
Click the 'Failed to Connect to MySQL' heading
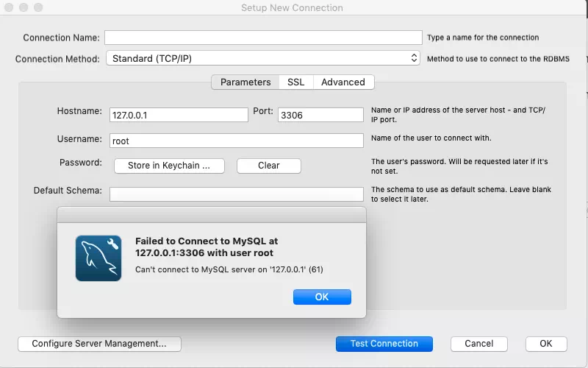(x=207, y=247)
